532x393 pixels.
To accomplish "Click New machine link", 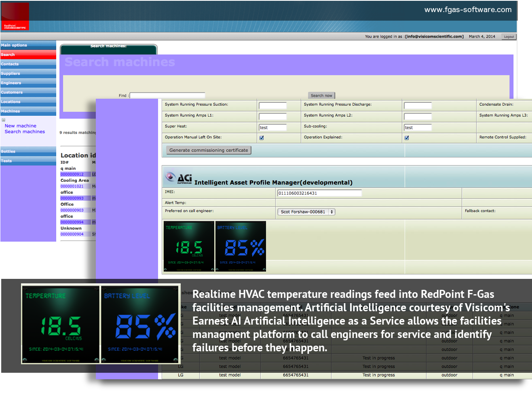I will [x=21, y=126].
